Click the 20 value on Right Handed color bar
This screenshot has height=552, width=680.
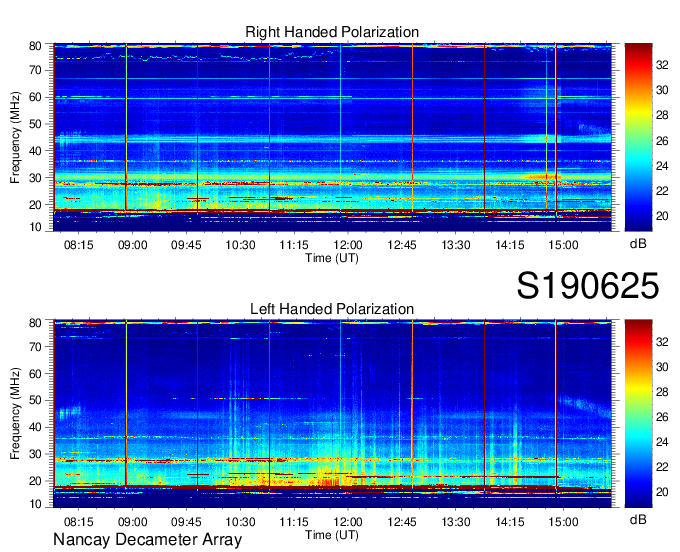click(662, 216)
